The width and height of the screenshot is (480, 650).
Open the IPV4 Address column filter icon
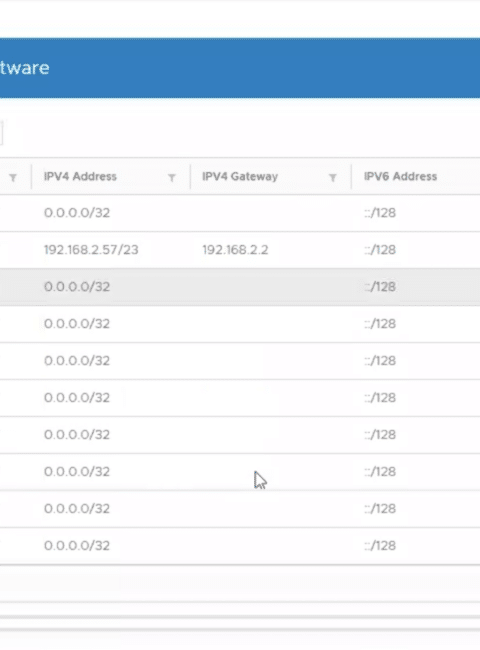pyautogui.click(x=172, y=178)
